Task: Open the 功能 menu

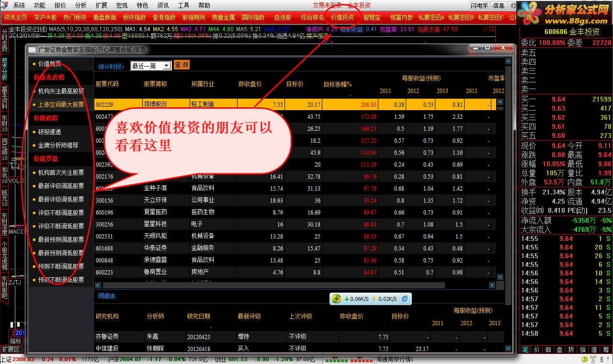Action: (x=40, y=5)
